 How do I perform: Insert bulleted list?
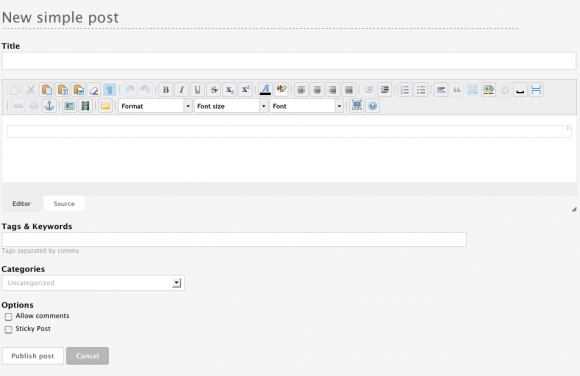[421, 90]
